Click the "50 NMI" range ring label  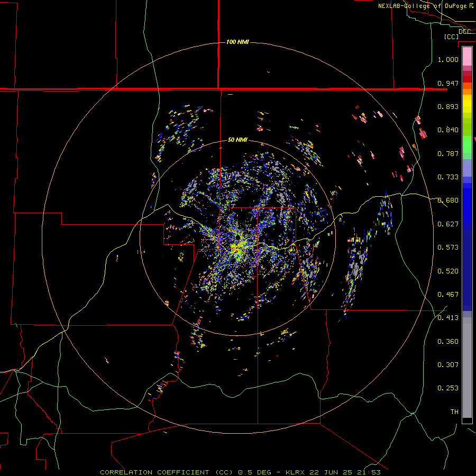237,140
